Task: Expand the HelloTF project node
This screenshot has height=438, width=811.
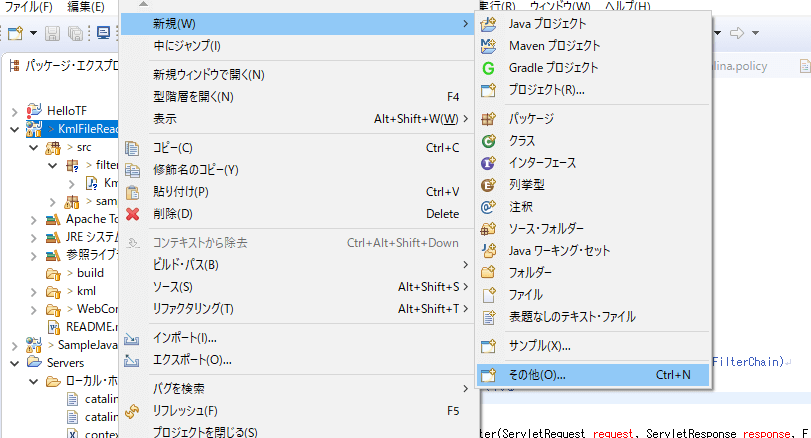Action: click(x=14, y=111)
